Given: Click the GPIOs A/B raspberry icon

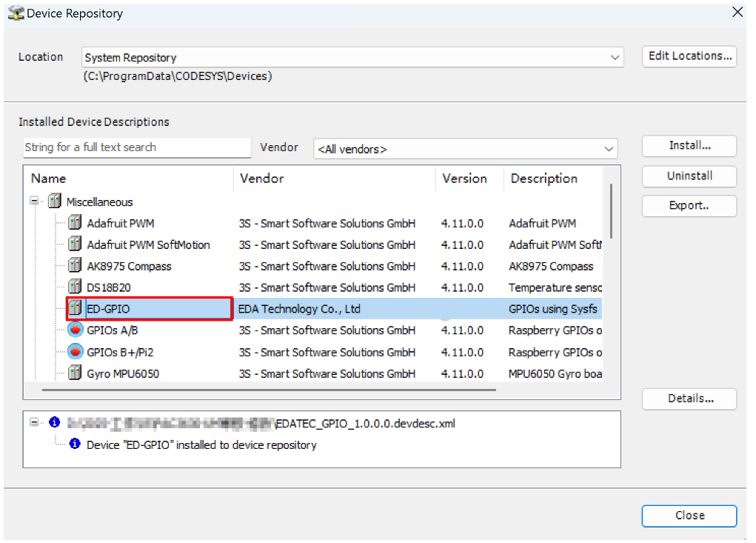Looking at the screenshot, I should coord(75,330).
